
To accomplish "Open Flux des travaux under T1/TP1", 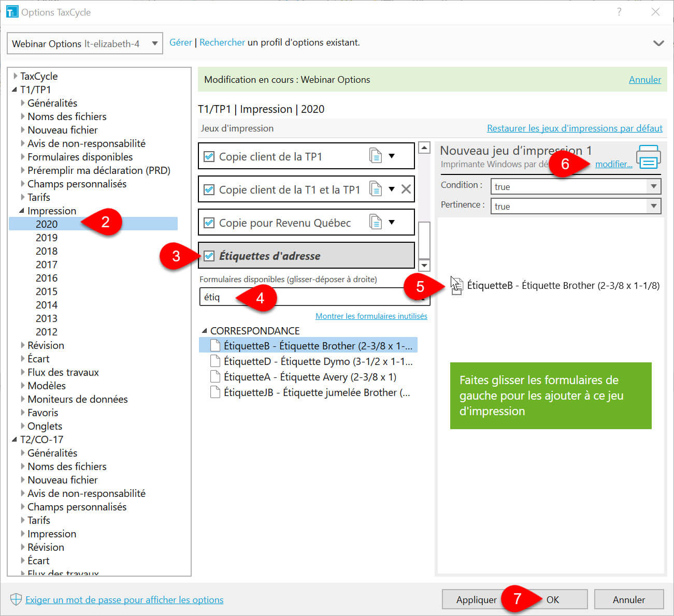I will 63,372.
